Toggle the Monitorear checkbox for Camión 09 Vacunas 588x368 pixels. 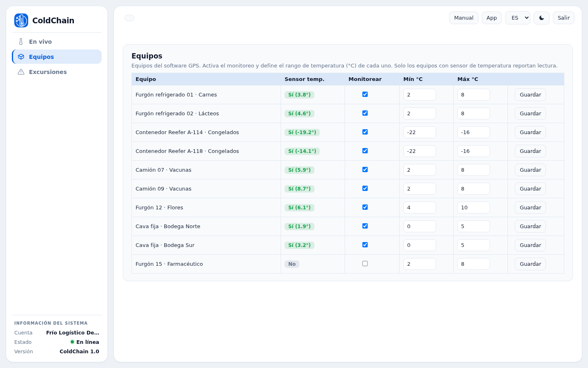(x=365, y=188)
